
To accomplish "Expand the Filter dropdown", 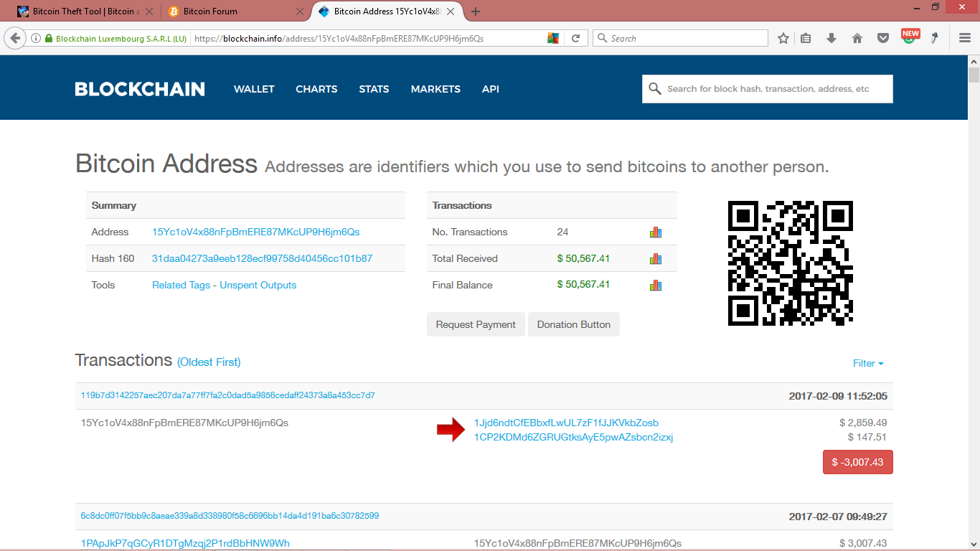I will (868, 363).
